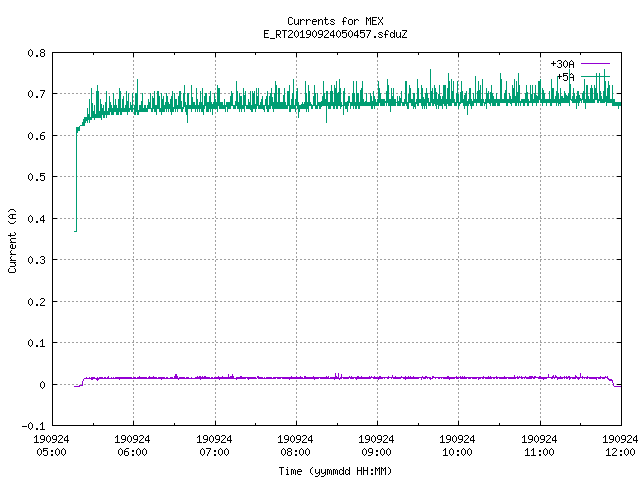
Task: Click the 12:00 time tick label
Action: [x=620, y=452]
